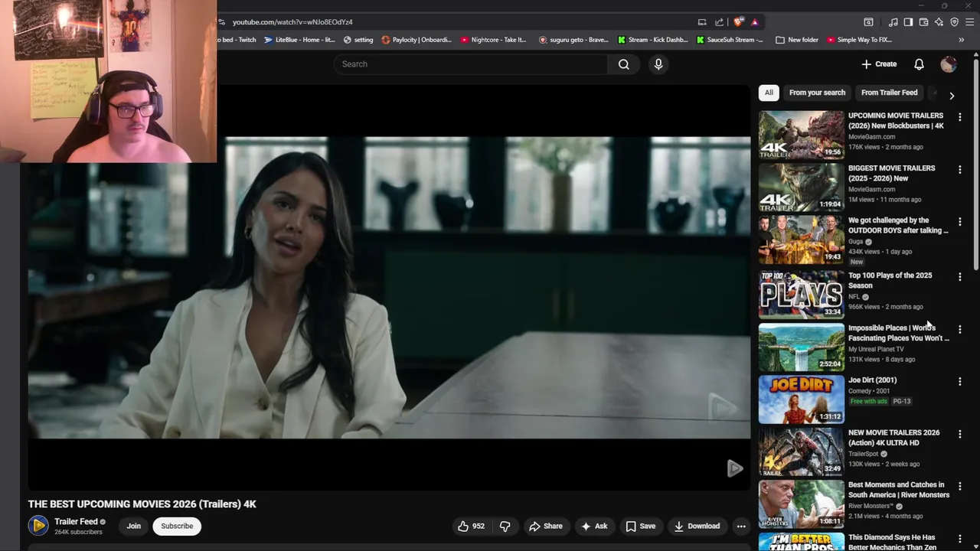This screenshot has height=551, width=980.
Task: Open LiteBlue bookmark
Action: (x=299, y=40)
